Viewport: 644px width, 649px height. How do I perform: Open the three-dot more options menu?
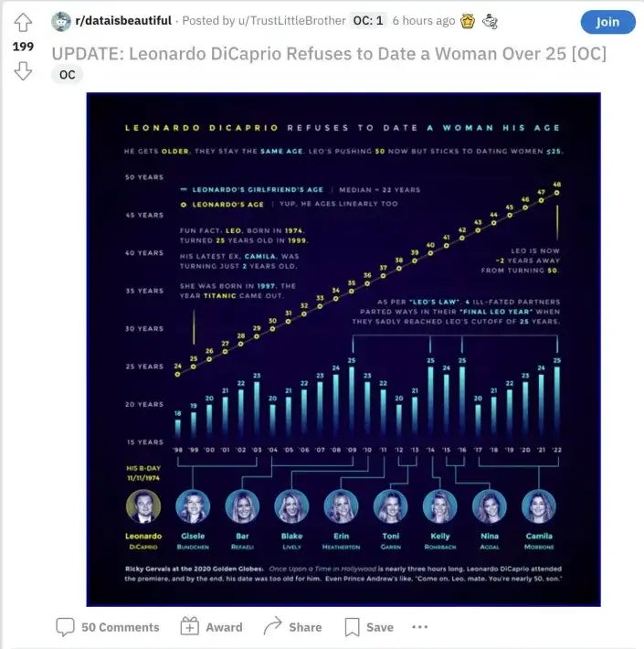[x=419, y=627]
